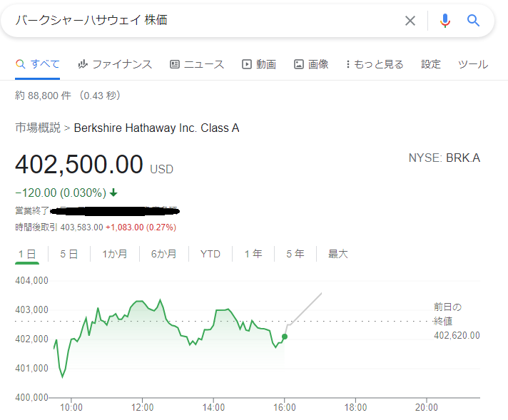Image resolution: width=508 pixels, height=420 pixels.
Task: Display the 5 年 chart range
Action: tap(295, 254)
